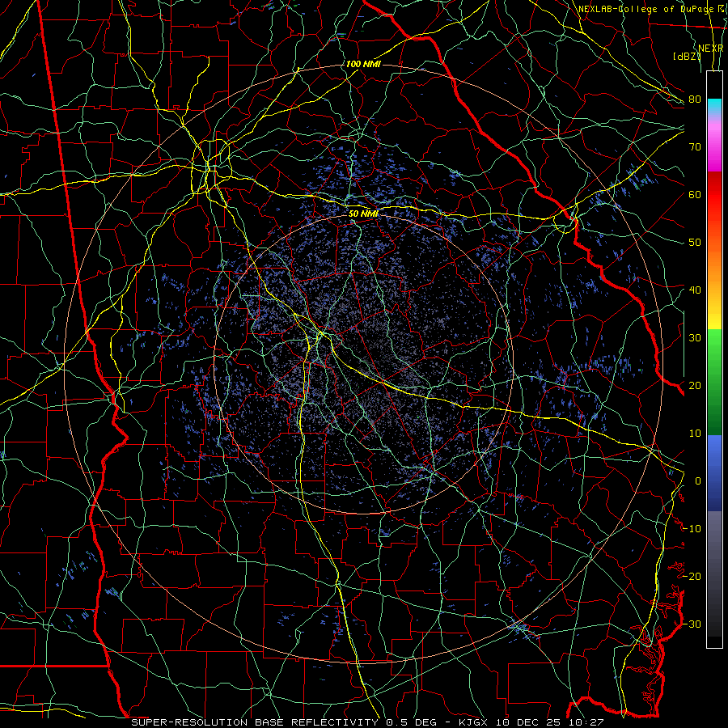This screenshot has height=728, width=728.
Task: Select the 60 value on the dBZ scale
Action: tap(695, 194)
